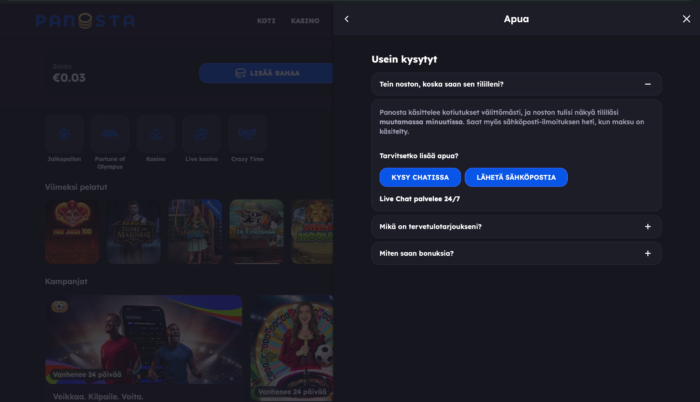
Task: Open the Koti navigation item
Action: pyautogui.click(x=266, y=21)
